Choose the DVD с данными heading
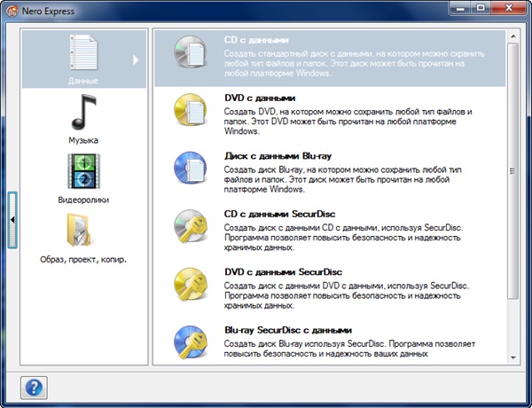This screenshot has width=532, height=408. click(260, 98)
